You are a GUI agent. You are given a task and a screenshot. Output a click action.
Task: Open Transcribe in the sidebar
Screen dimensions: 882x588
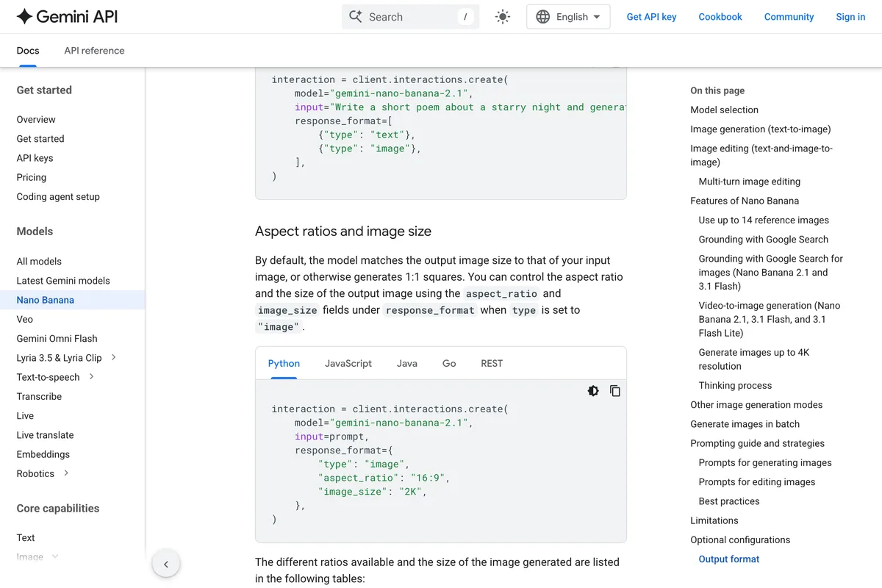click(x=39, y=396)
